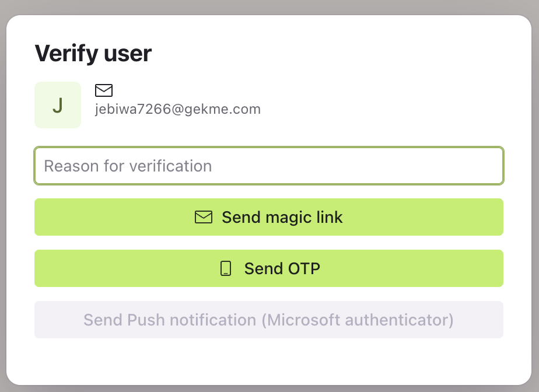Click the envelope icon above the email address
Viewport: 539px width, 392px height.
tap(104, 90)
